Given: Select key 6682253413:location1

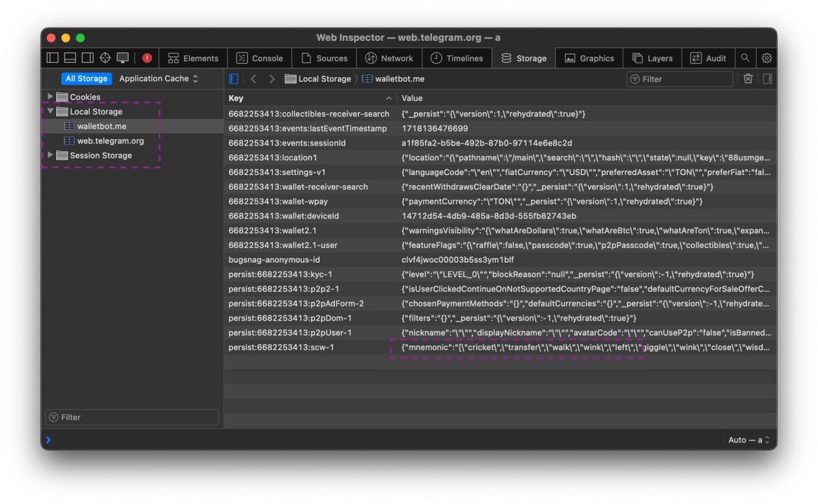Looking at the screenshot, I should [x=273, y=157].
